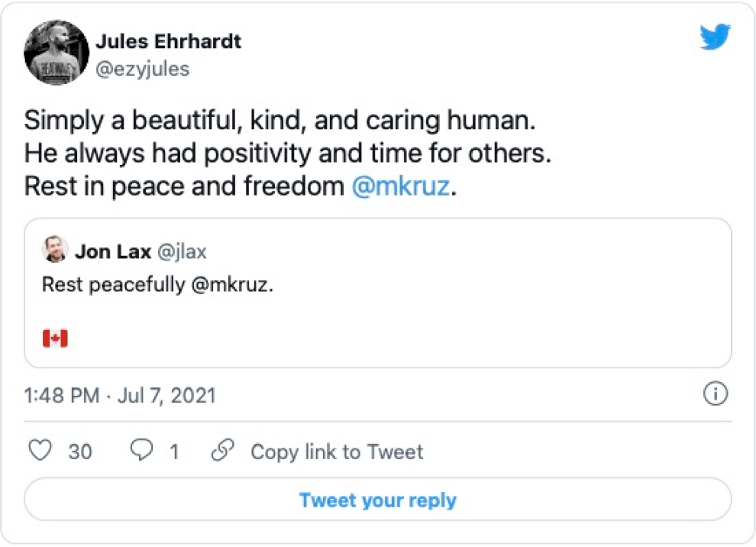This screenshot has width=756, height=547.
Task: Open Jules Ehrhardt's profile picture
Action: click(x=54, y=53)
